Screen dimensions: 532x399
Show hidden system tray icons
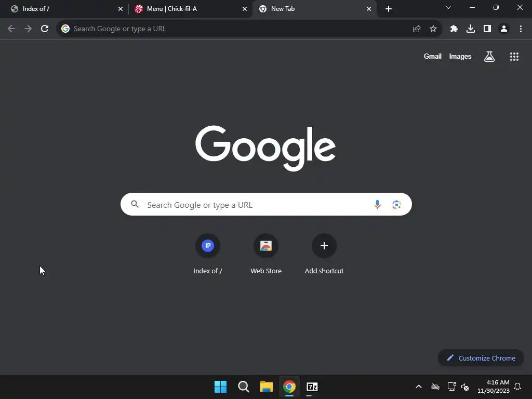tap(419, 387)
